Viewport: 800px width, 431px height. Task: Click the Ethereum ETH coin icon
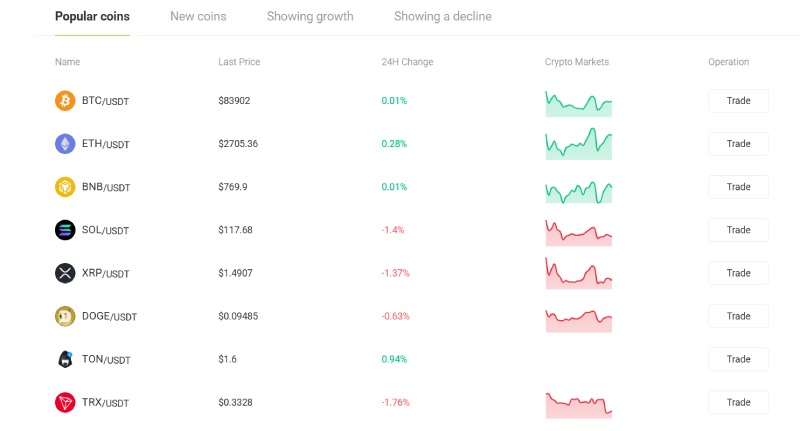coord(65,144)
